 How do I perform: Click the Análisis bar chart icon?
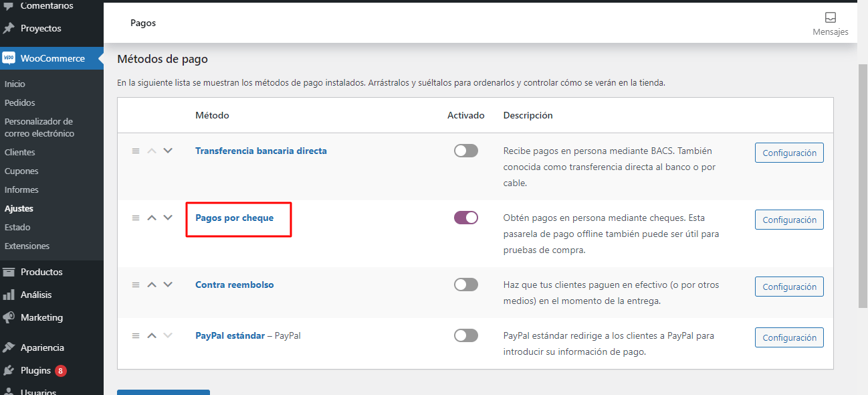coord(9,295)
